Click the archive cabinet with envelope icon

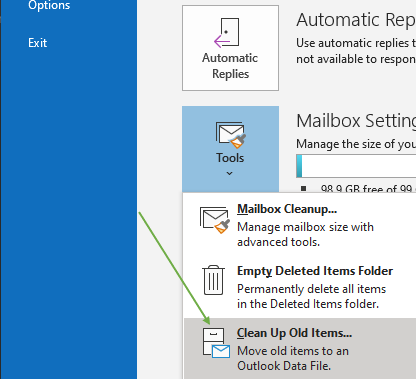pyautogui.click(x=216, y=342)
